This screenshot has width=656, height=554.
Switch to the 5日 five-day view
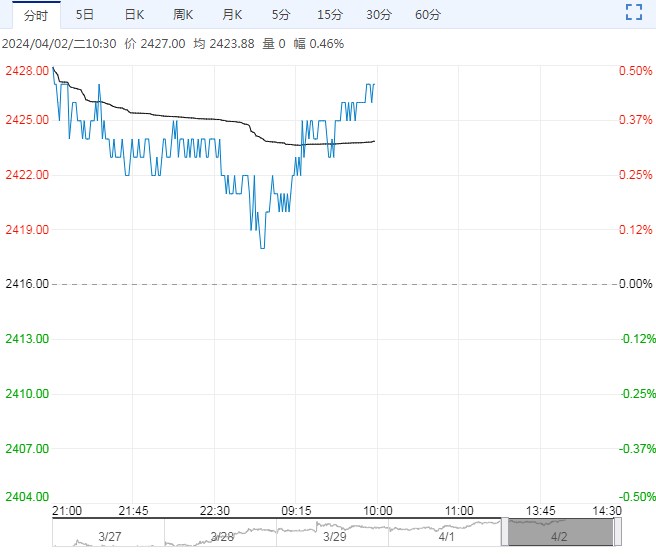(85, 14)
